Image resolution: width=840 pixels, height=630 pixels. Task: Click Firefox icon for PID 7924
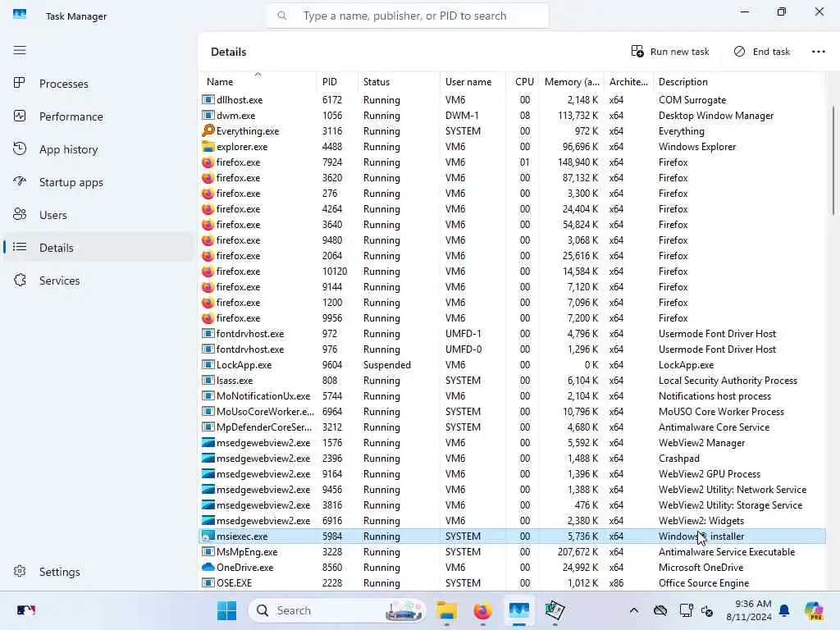pyautogui.click(x=208, y=162)
